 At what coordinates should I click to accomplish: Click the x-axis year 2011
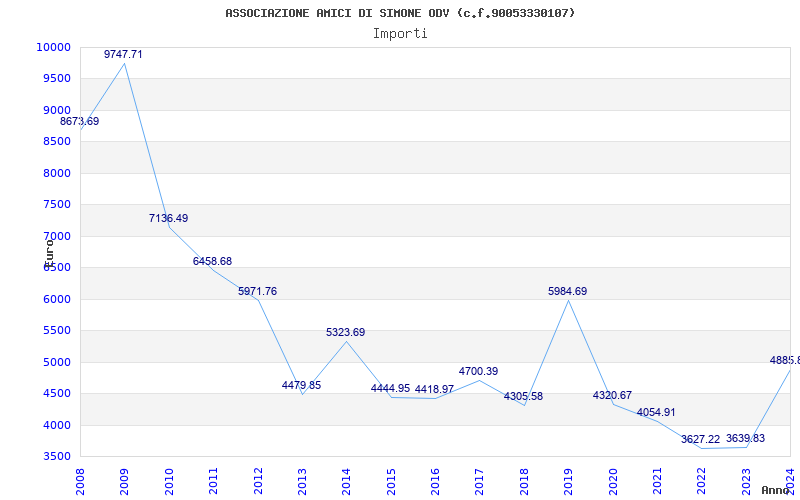[213, 481]
